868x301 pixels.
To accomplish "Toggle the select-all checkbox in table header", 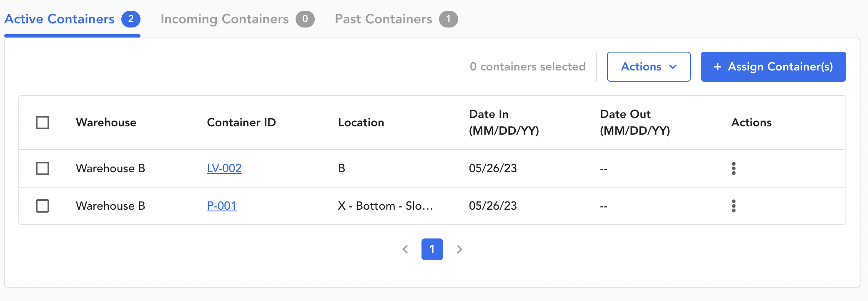I will tap(43, 123).
